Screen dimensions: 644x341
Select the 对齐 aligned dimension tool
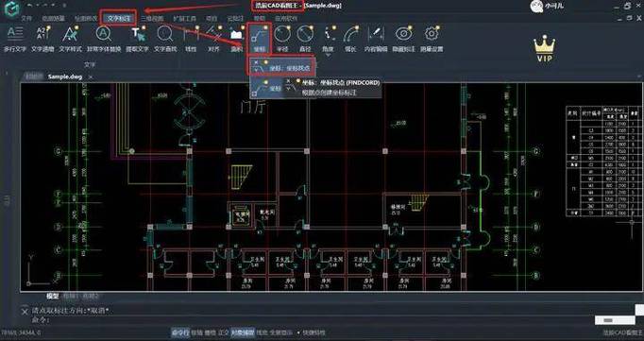(213, 39)
